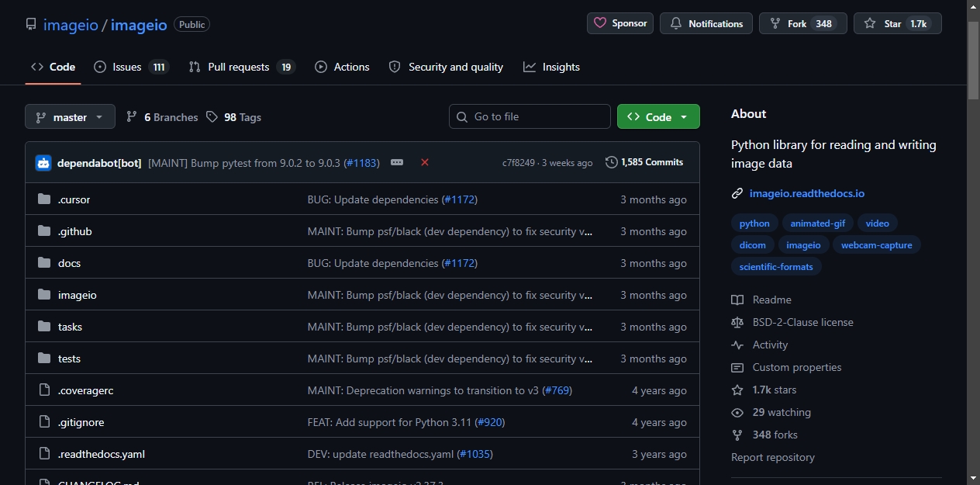Click the .readthedocs.yaml file icon

point(44,454)
